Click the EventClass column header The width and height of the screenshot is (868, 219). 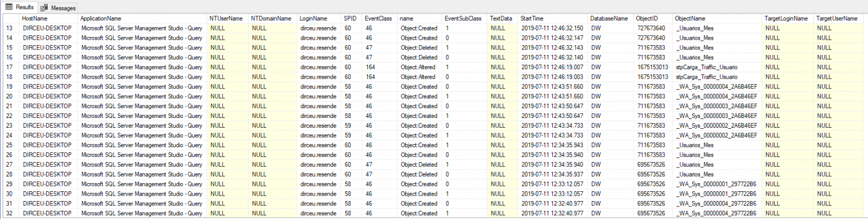(x=379, y=18)
